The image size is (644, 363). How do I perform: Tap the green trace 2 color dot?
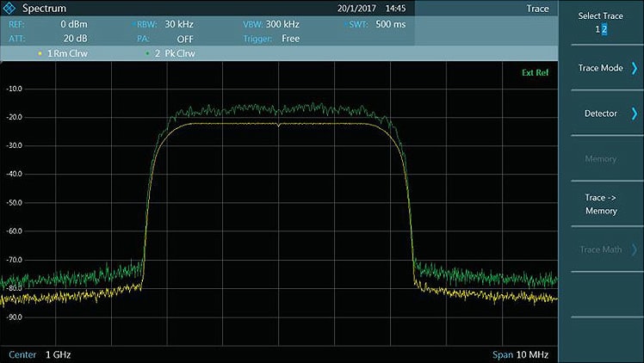[x=147, y=53]
